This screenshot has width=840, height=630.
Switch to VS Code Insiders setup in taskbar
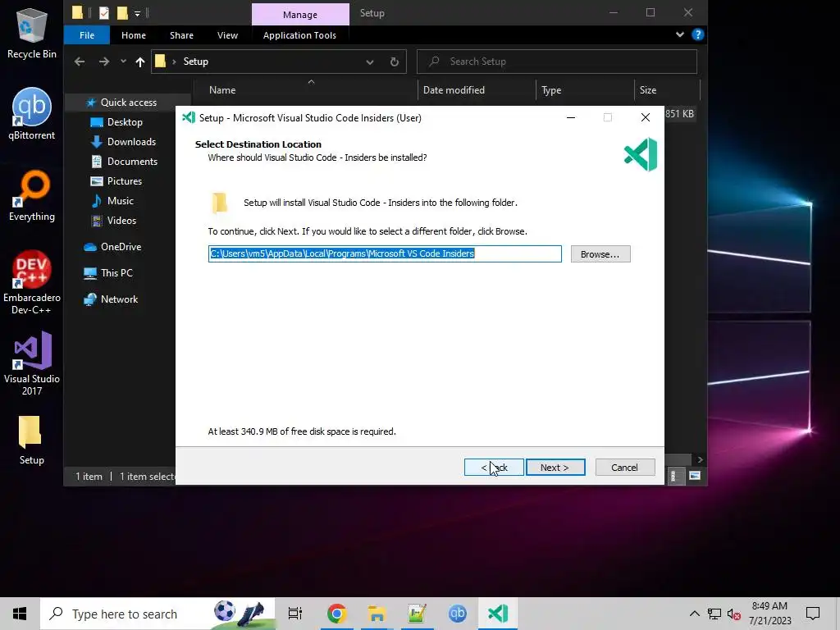coord(498,614)
